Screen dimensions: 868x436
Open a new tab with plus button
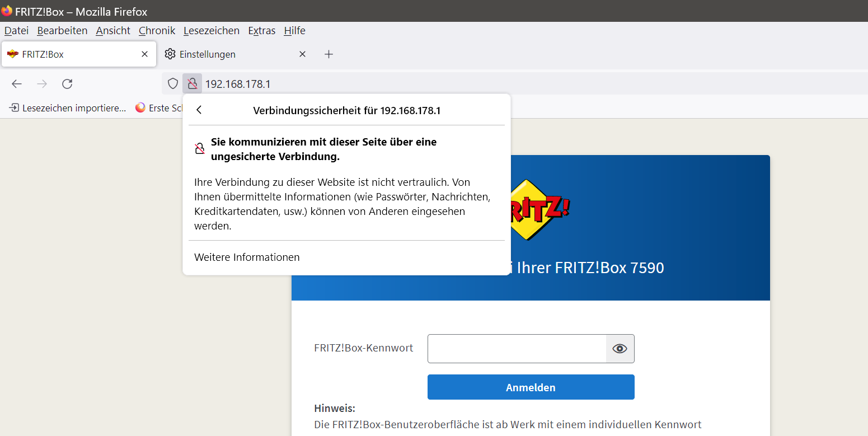[x=329, y=54]
